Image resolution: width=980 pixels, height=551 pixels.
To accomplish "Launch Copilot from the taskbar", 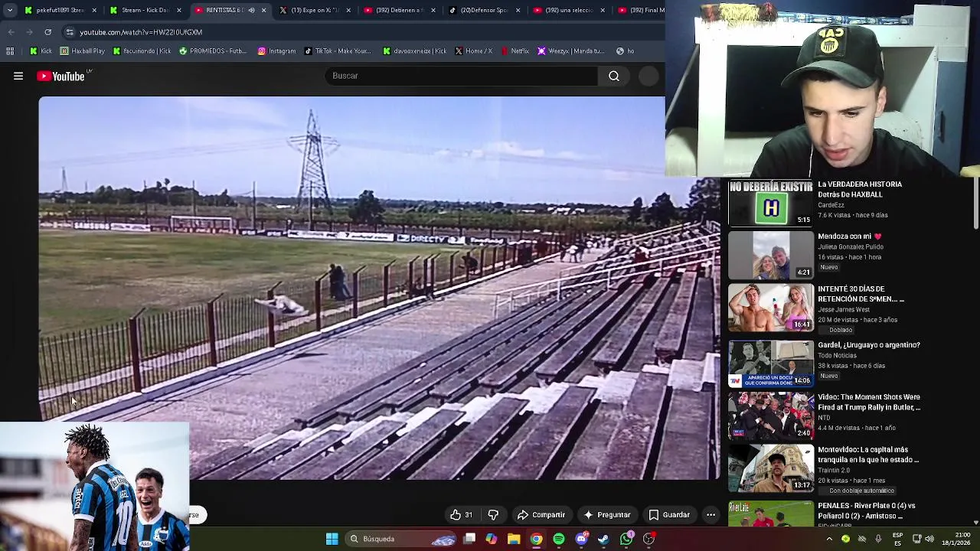I will click(x=492, y=539).
